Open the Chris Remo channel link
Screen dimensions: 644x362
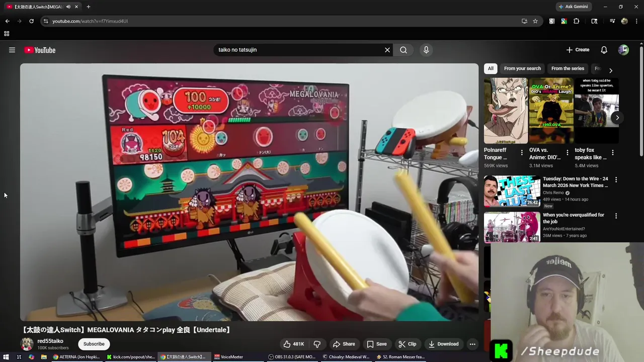[553, 193]
